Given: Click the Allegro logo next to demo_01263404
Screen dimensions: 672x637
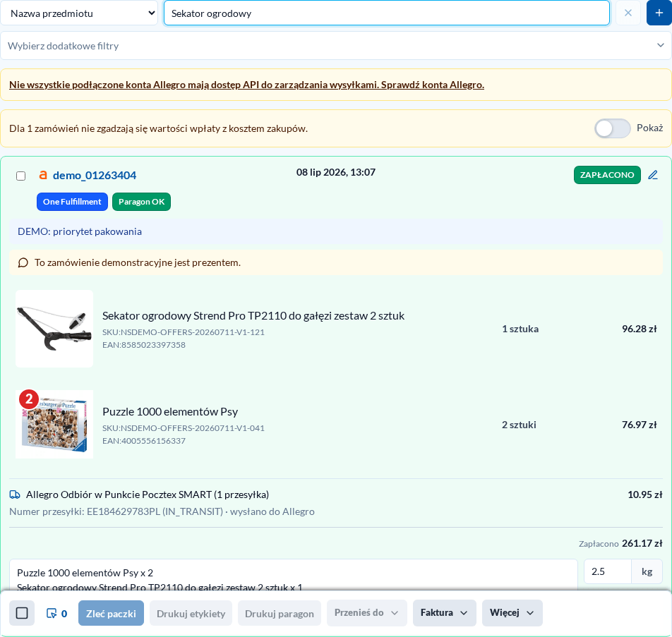Looking at the screenshot, I should 43,175.
